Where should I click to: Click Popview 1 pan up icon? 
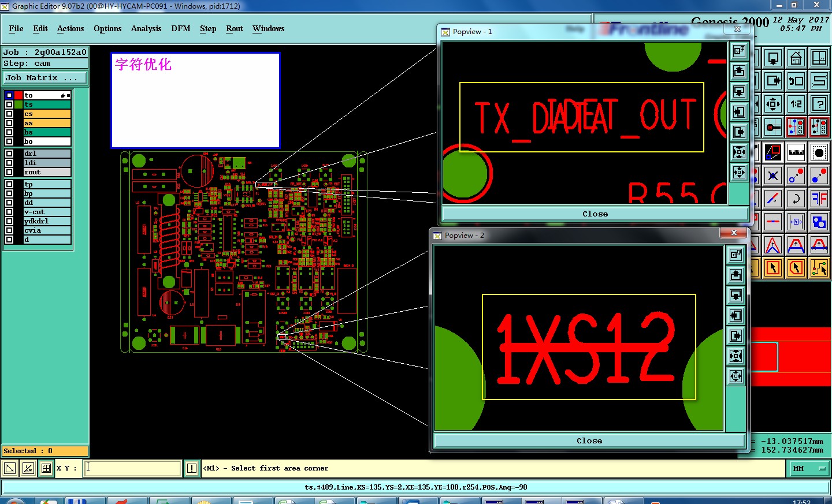click(x=739, y=71)
